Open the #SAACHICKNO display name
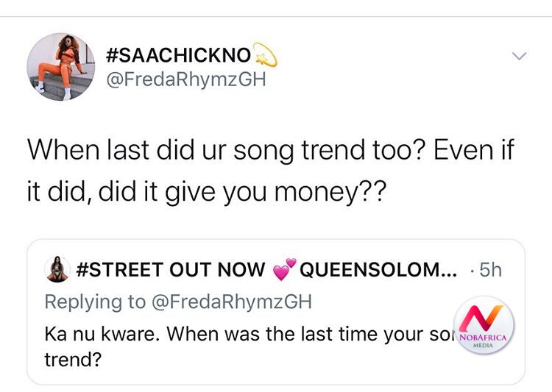The height and width of the screenshot is (392, 552). coord(179,55)
